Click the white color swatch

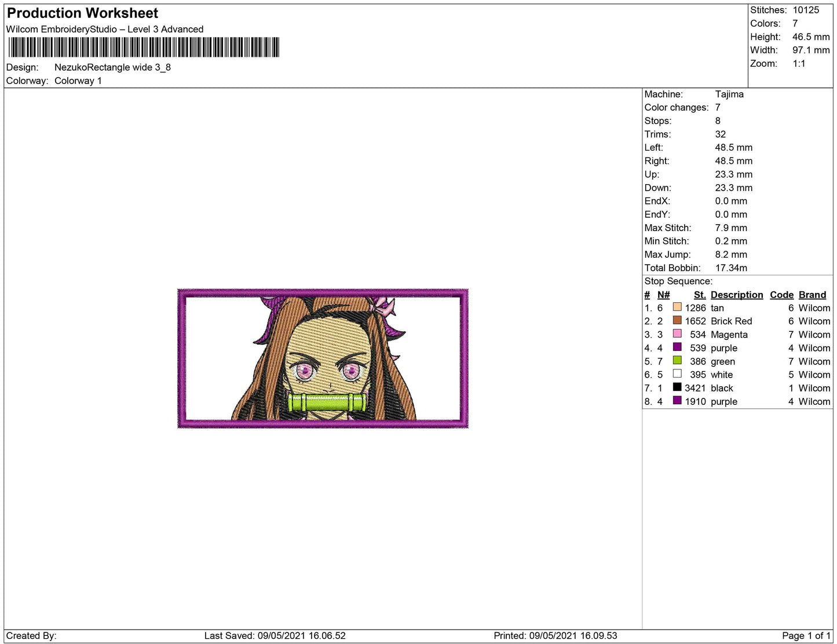coord(677,374)
